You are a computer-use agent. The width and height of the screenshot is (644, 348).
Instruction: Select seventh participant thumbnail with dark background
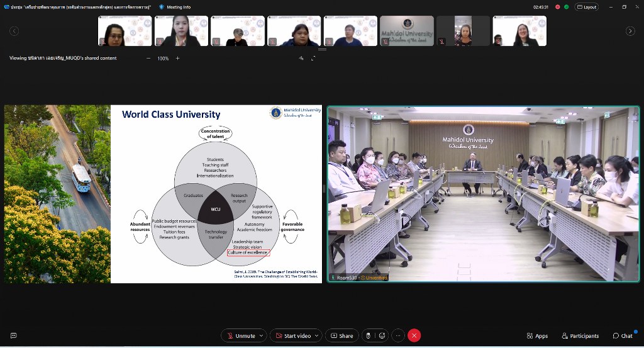(x=464, y=31)
